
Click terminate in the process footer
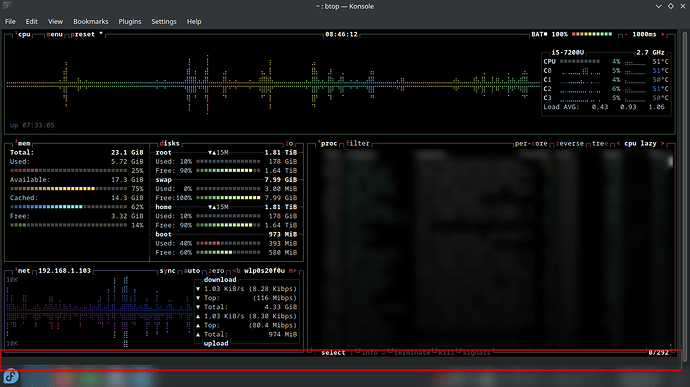coord(412,353)
